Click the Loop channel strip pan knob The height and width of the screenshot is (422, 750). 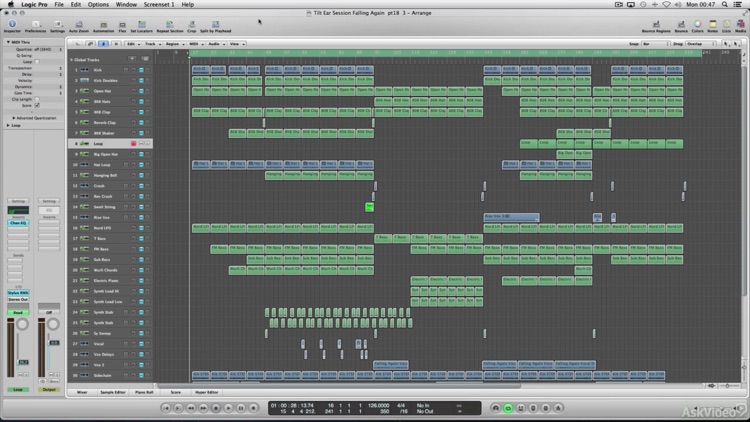22,324
